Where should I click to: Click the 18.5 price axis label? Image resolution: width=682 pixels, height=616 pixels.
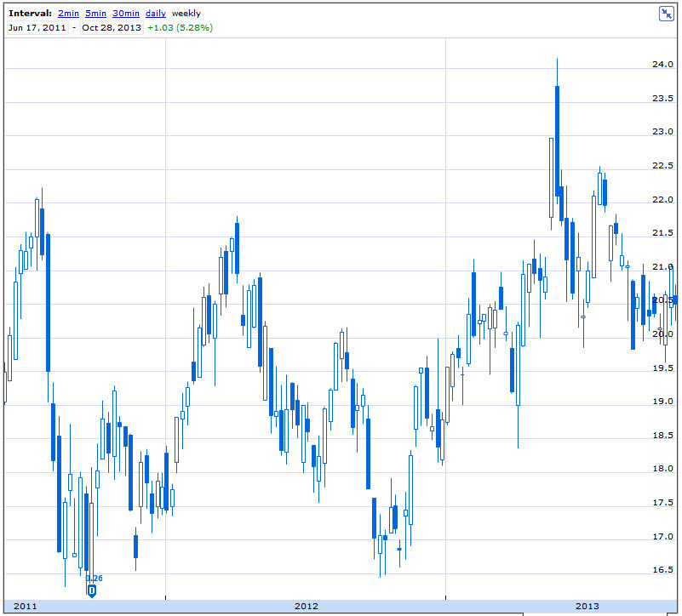[x=662, y=435]
